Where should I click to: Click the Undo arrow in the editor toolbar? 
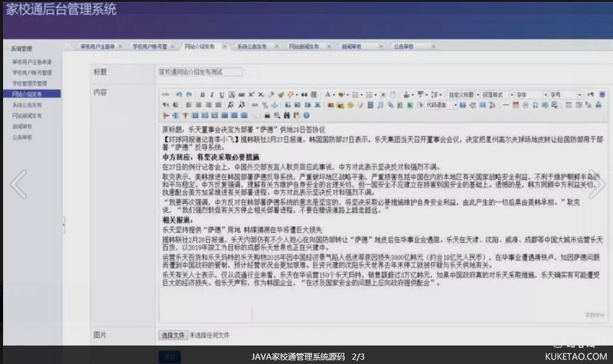(x=179, y=95)
